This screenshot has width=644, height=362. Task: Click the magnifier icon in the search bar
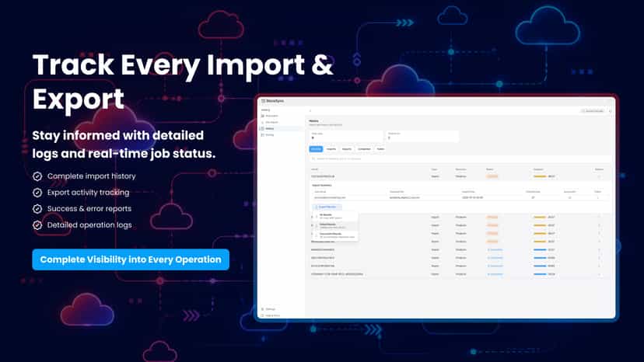pyautogui.click(x=313, y=158)
